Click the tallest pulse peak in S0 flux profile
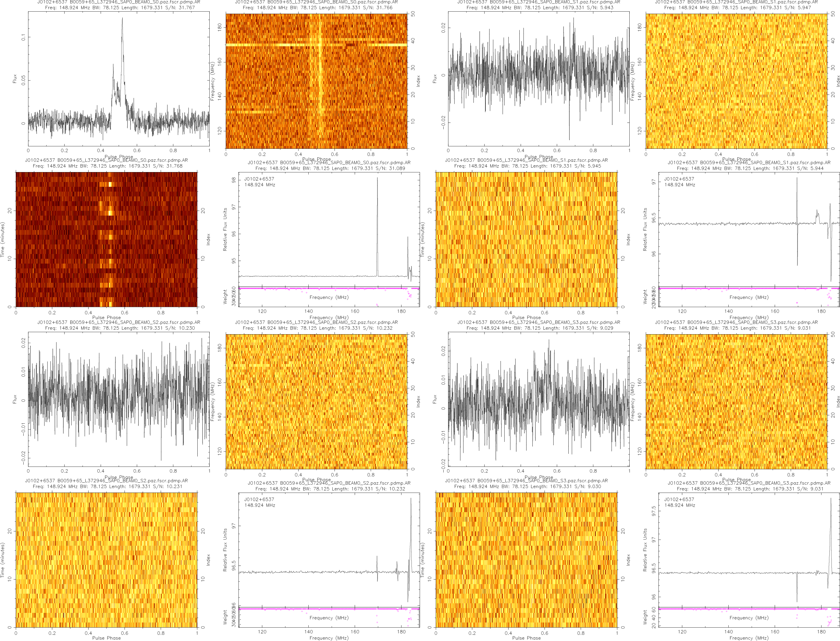840x641 pixels. (122, 19)
